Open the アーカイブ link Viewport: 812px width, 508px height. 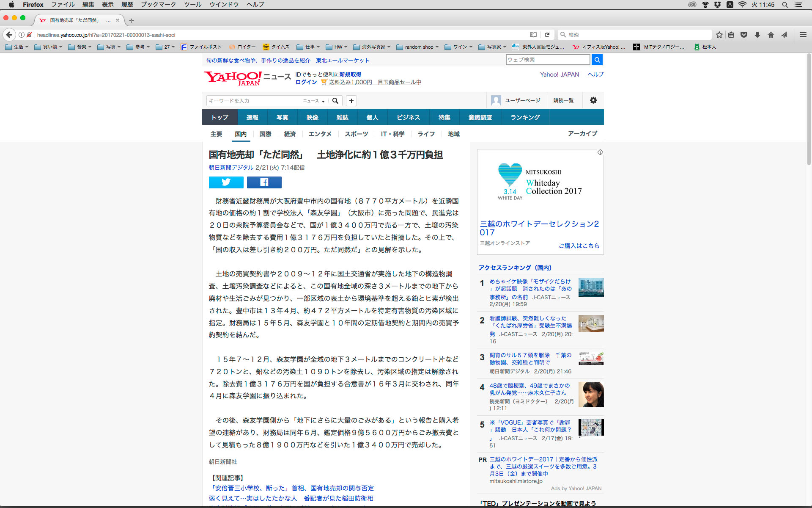pos(582,133)
